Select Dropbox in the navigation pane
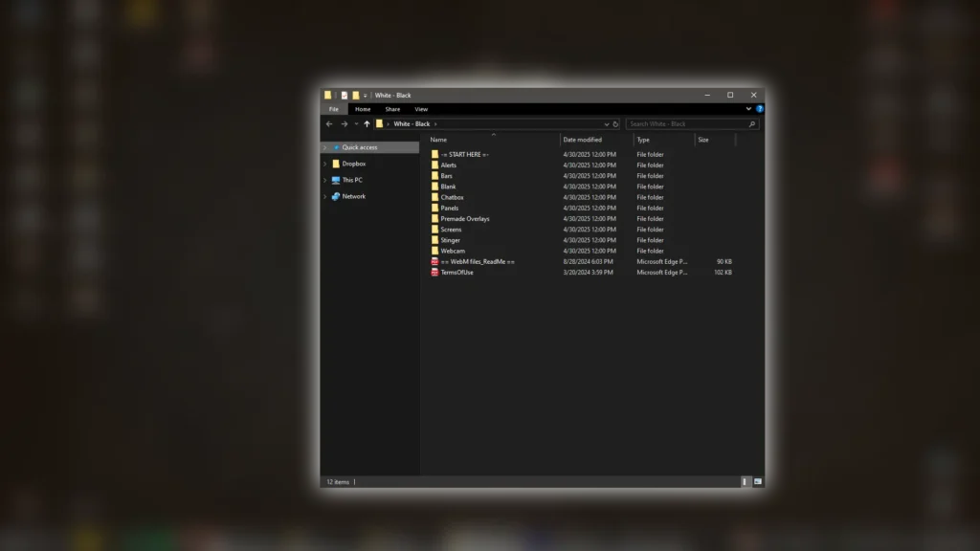 [353, 165]
